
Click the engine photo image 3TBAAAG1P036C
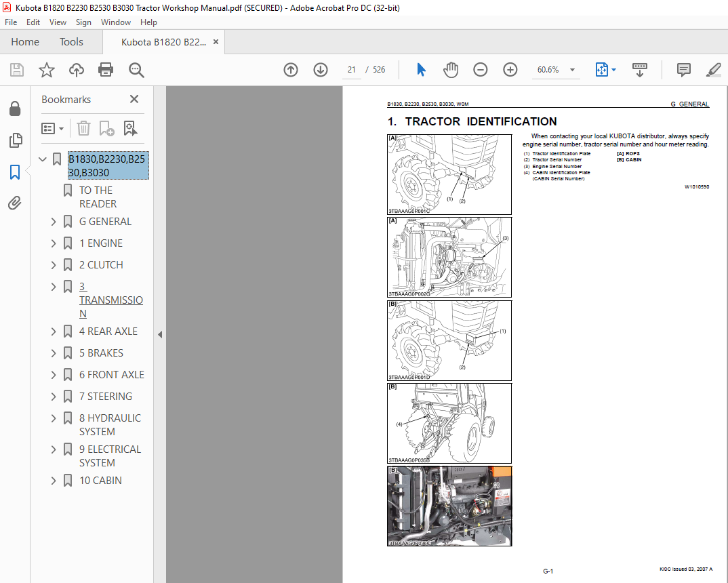449,506
